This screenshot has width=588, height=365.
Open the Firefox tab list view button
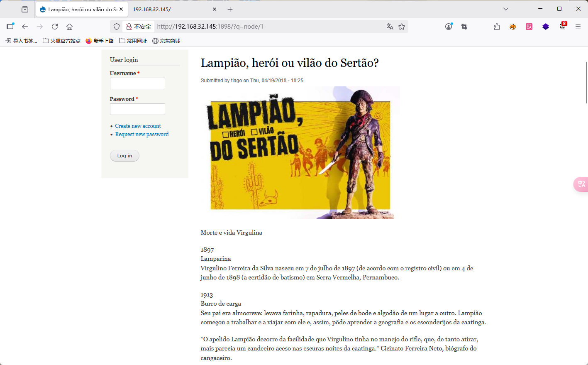(25, 9)
